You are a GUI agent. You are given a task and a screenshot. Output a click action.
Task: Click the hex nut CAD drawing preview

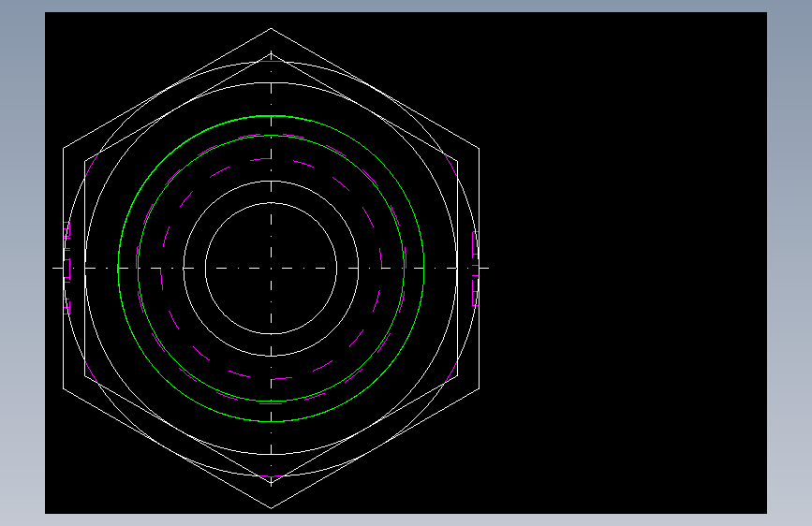(x=406, y=263)
